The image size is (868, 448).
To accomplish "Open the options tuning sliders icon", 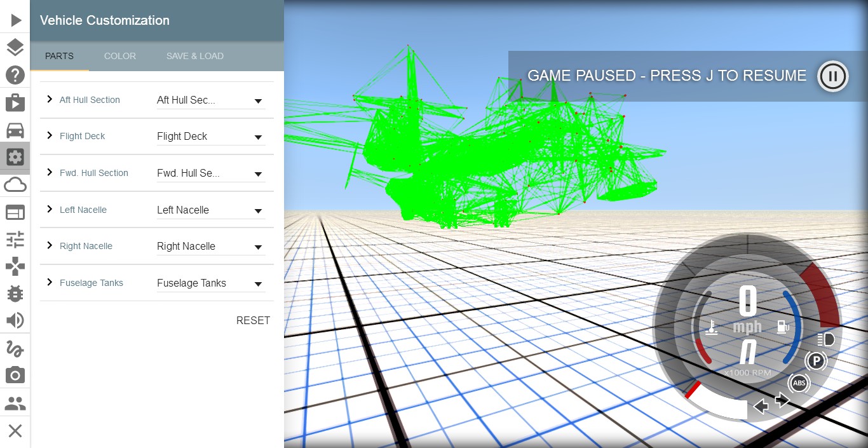I will point(15,239).
